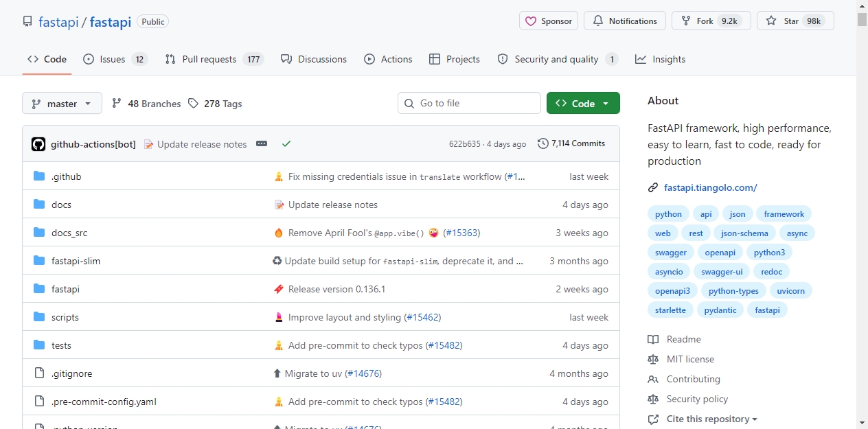The height and width of the screenshot is (429, 868).
Task: Click the Public visibility badge
Action: pos(152,21)
